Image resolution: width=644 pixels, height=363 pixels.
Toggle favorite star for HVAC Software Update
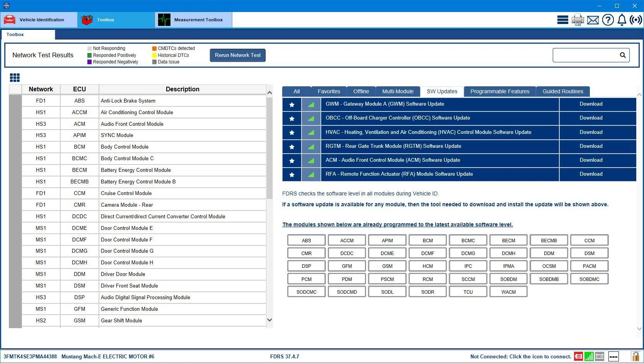click(x=292, y=133)
